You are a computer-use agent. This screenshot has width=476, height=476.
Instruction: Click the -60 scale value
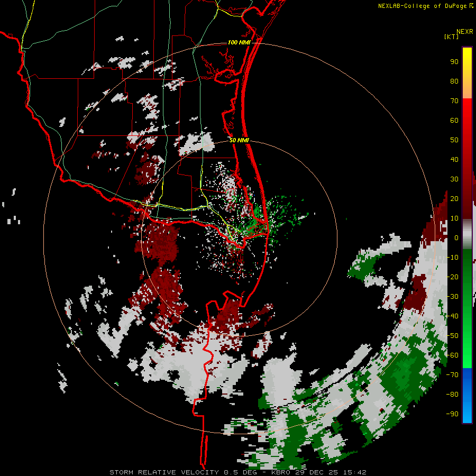(452, 355)
